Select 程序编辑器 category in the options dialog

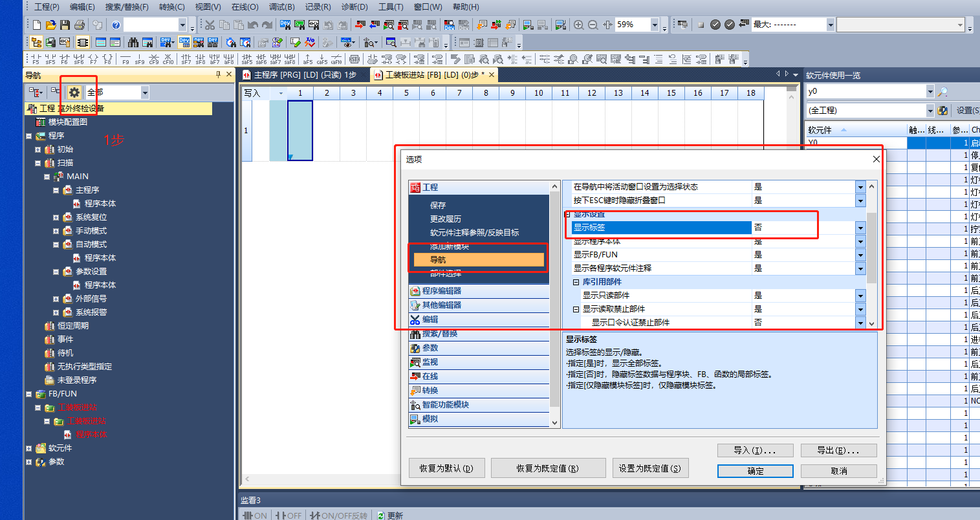click(479, 291)
